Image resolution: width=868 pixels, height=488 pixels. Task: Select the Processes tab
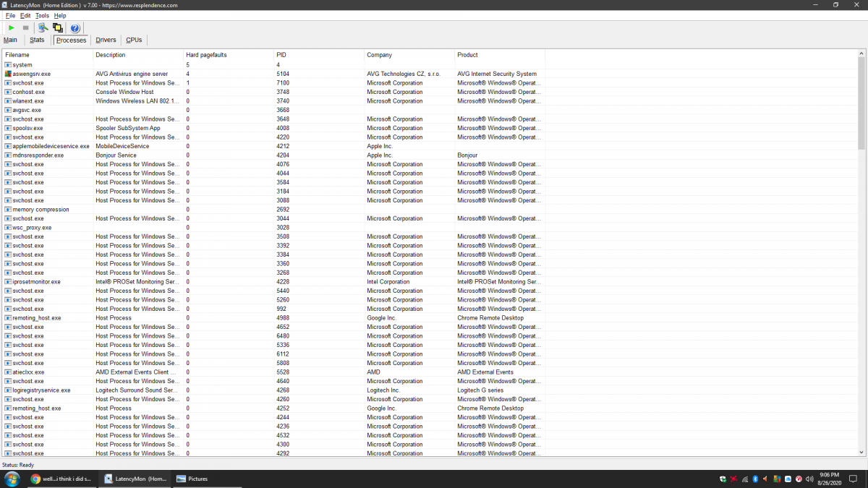(71, 40)
